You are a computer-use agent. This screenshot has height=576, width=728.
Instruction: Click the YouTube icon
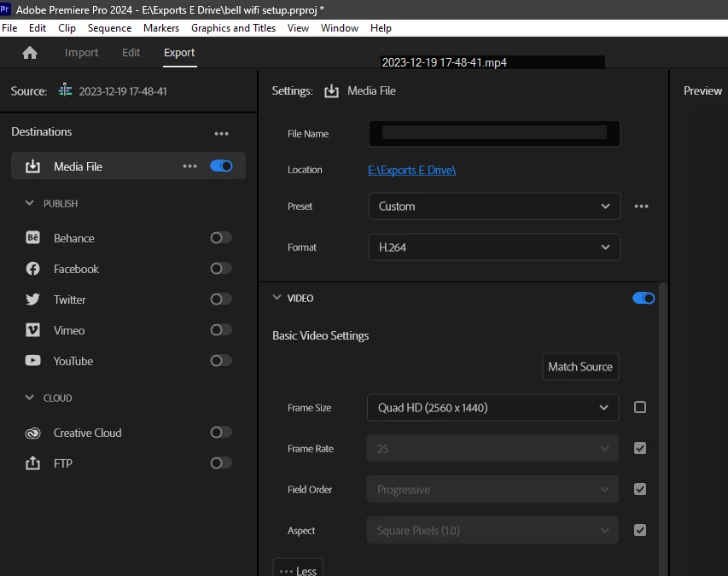[x=32, y=360]
